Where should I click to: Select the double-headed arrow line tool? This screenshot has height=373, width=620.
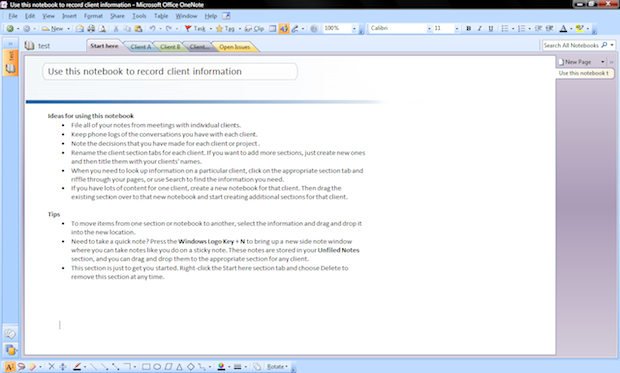pos(115,367)
